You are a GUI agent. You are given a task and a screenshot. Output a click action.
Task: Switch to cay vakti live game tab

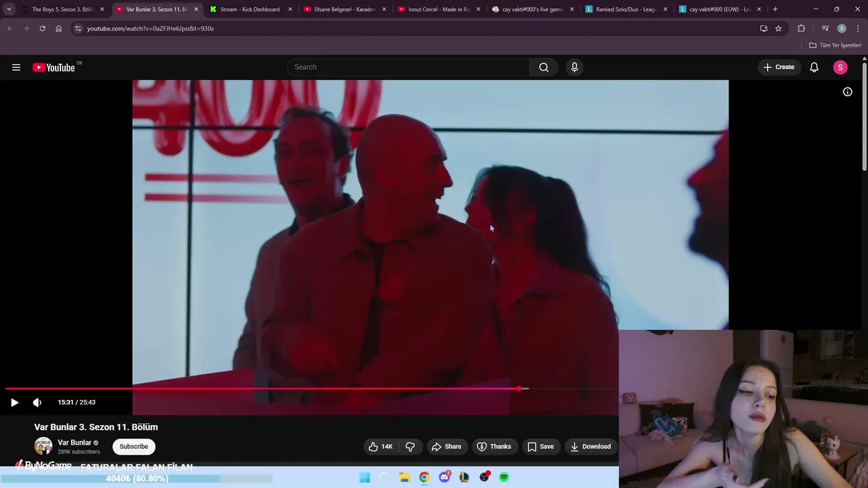[532, 9]
